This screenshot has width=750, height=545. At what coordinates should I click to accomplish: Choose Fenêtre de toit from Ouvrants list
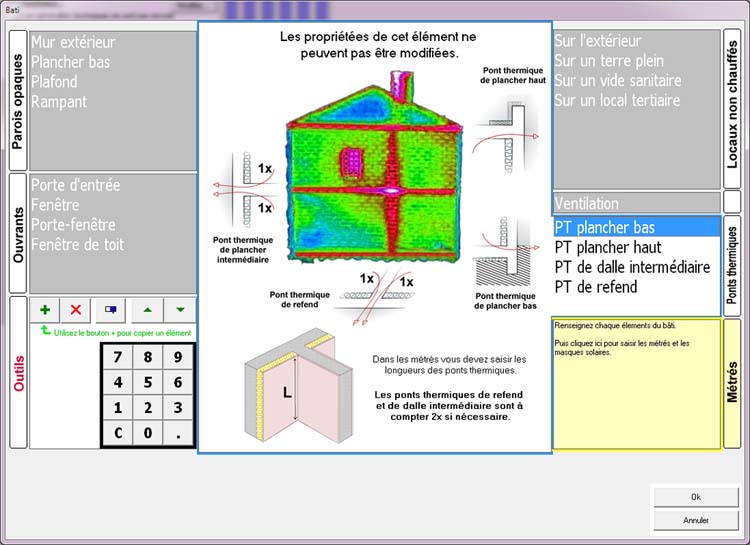pyautogui.click(x=77, y=245)
